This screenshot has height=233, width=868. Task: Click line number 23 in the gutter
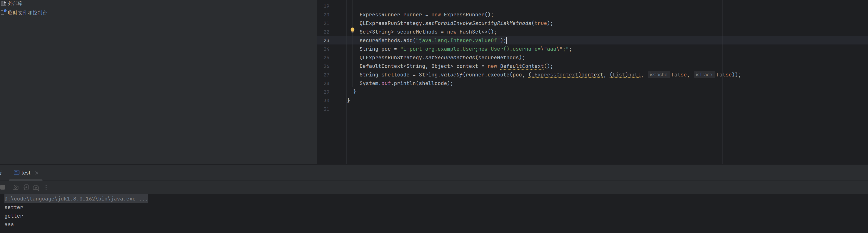coord(326,40)
